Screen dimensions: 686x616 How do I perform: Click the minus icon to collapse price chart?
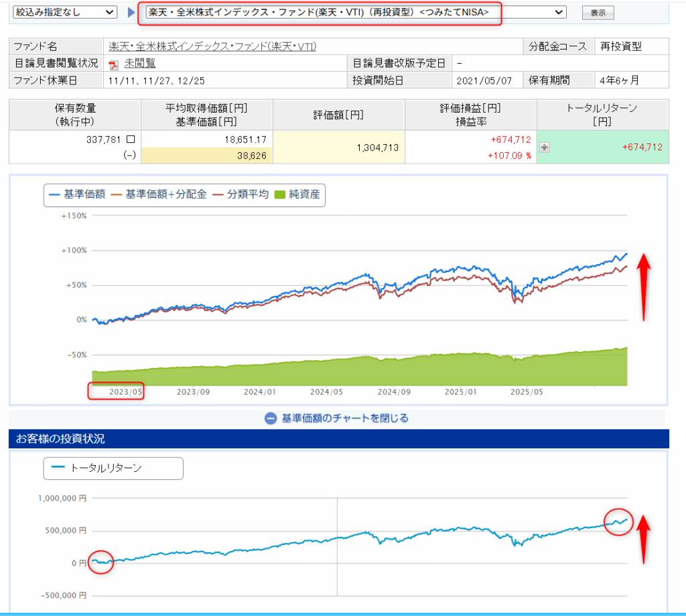click(x=271, y=418)
